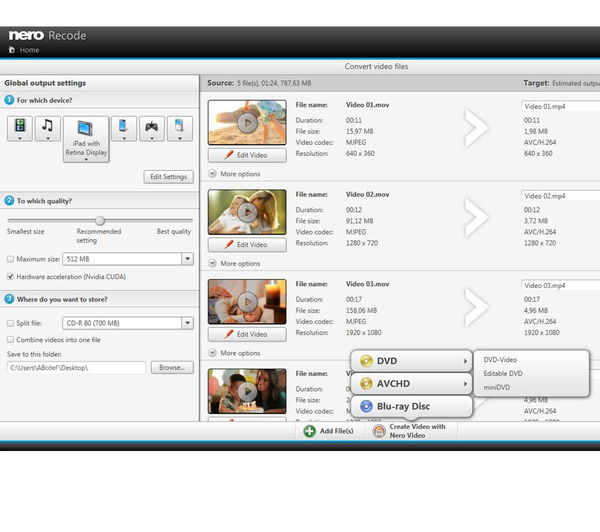Image resolution: width=600 pixels, height=532 pixels.
Task: Play the Video 03.mov preview
Action: point(247,302)
